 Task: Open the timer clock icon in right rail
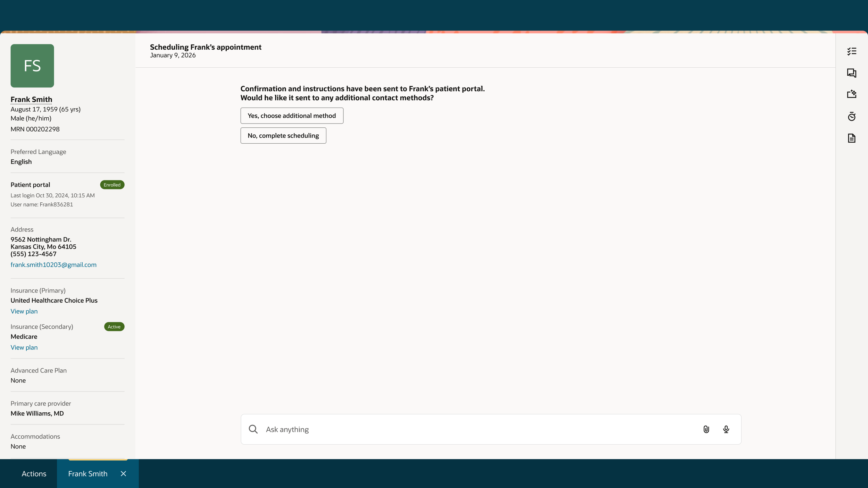[x=851, y=116]
